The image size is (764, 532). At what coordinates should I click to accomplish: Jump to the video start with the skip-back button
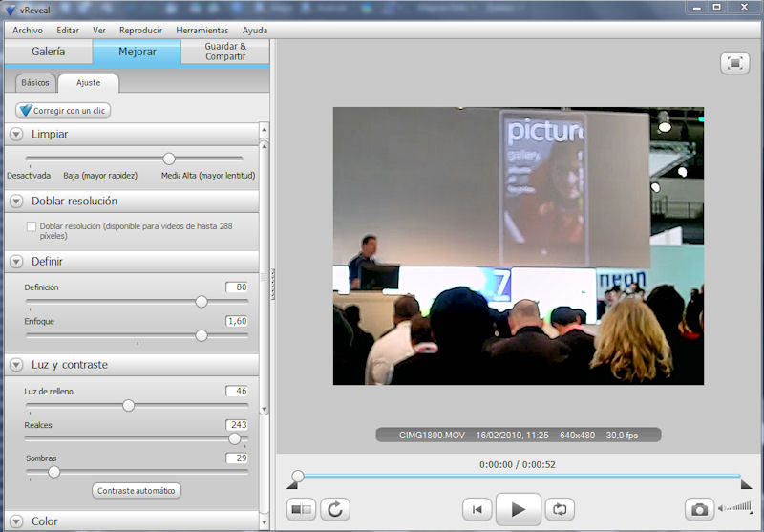(x=477, y=510)
